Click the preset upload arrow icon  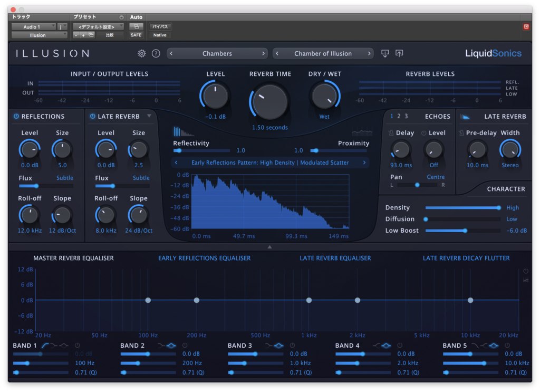(399, 53)
